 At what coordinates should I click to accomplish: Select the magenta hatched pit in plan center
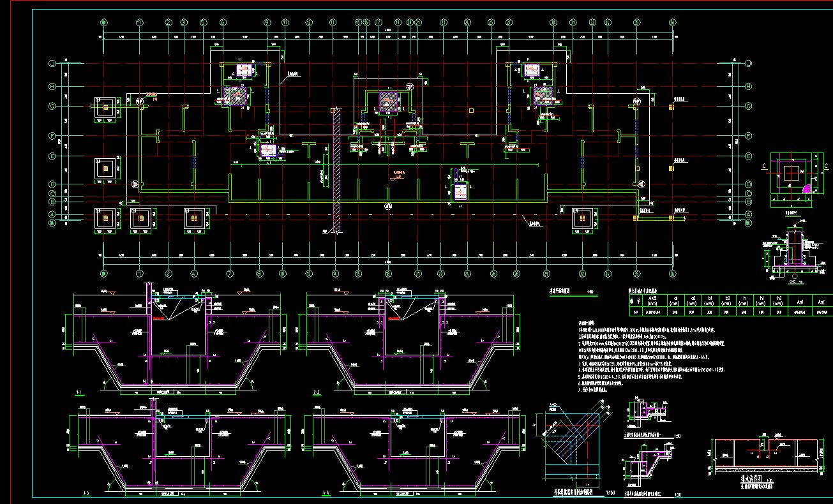(387, 101)
